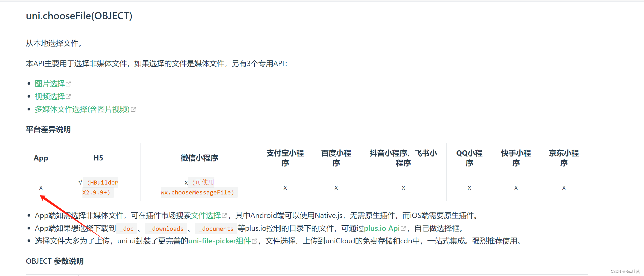Click the 支付宝小程序 column header
Screen dimensions: 644x276
[x=285, y=158]
